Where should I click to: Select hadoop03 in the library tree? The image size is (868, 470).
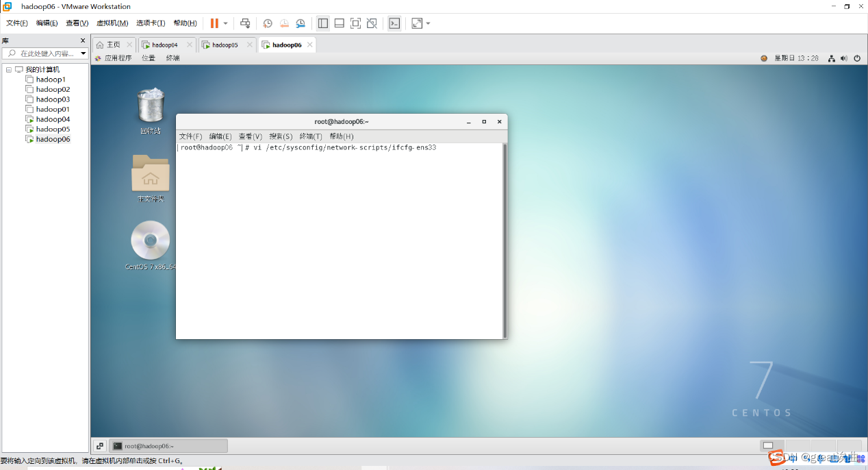coord(53,99)
